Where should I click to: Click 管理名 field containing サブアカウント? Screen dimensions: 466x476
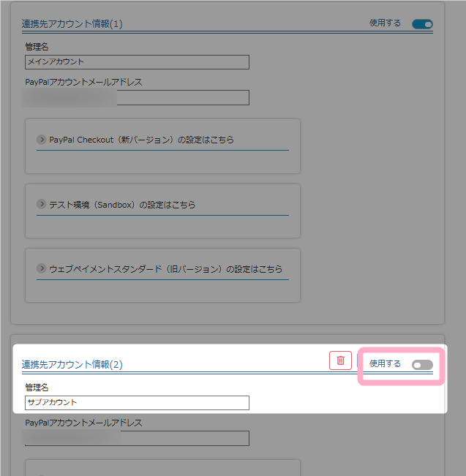pyautogui.click(x=137, y=402)
